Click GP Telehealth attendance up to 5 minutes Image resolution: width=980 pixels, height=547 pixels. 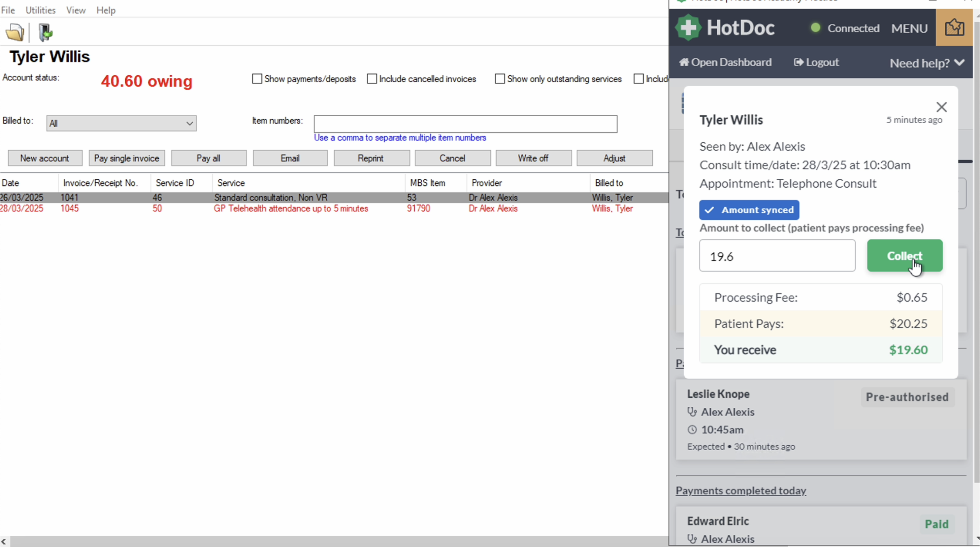click(x=291, y=208)
